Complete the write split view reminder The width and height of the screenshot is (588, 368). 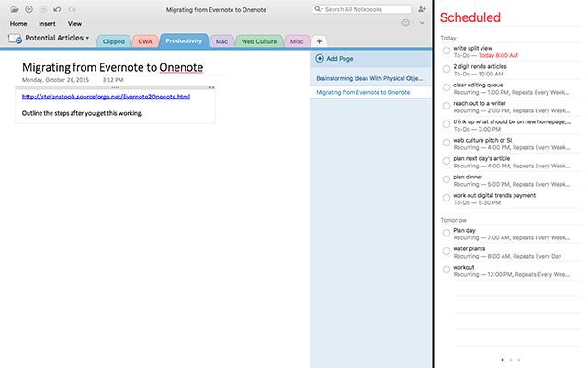[447, 51]
